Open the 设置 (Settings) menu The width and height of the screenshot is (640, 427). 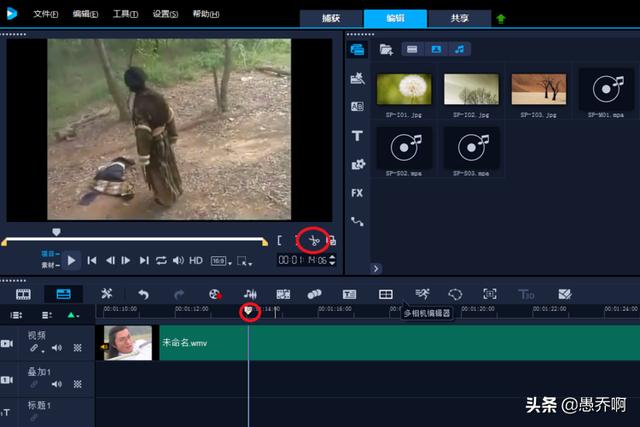click(165, 14)
